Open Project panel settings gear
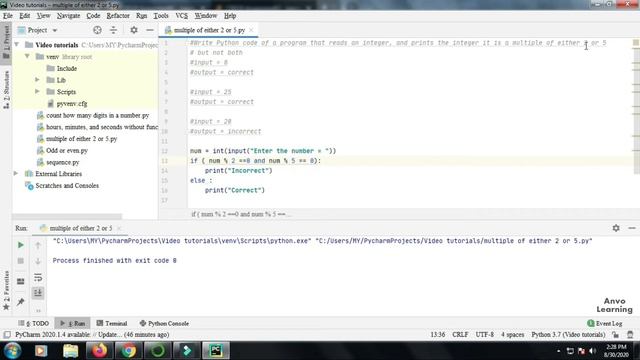Viewport: 640px width, 360px height. coord(134,30)
